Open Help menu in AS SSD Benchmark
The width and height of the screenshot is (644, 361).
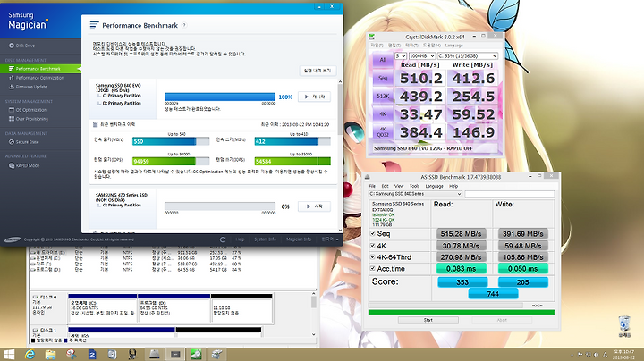click(453, 186)
